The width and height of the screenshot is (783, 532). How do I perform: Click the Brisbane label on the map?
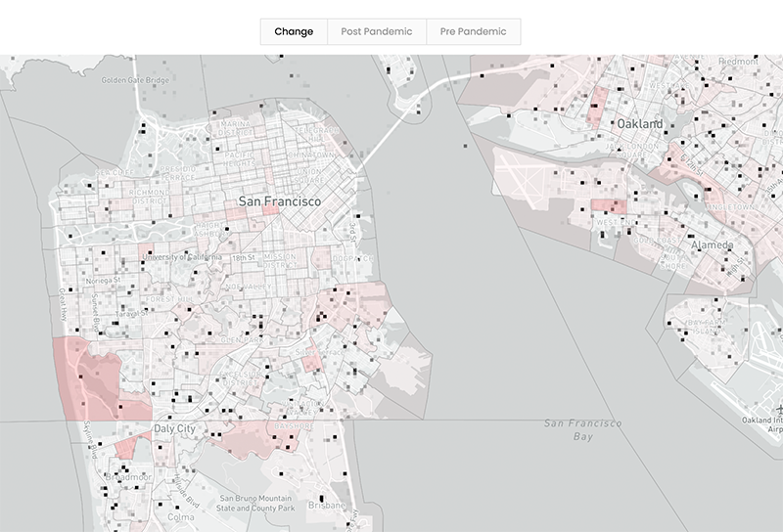point(326,506)
